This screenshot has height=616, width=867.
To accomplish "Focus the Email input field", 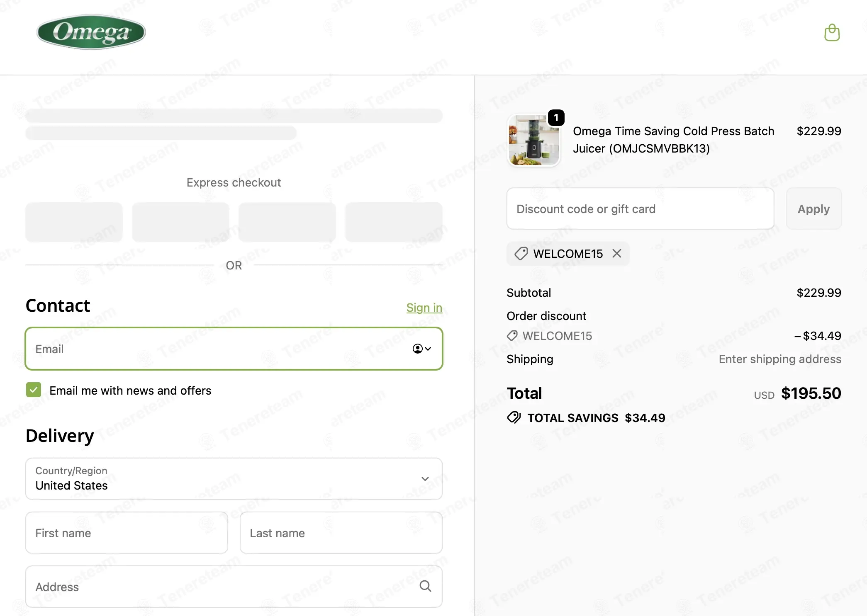I will 234,349.
